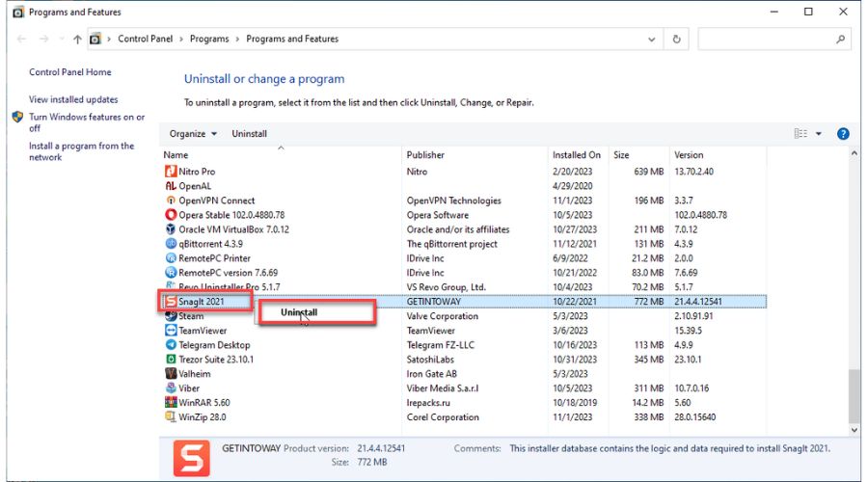Click the large SnagIt logo in details pane
This screenshot has height=482, width=868.
click(192, 458)
